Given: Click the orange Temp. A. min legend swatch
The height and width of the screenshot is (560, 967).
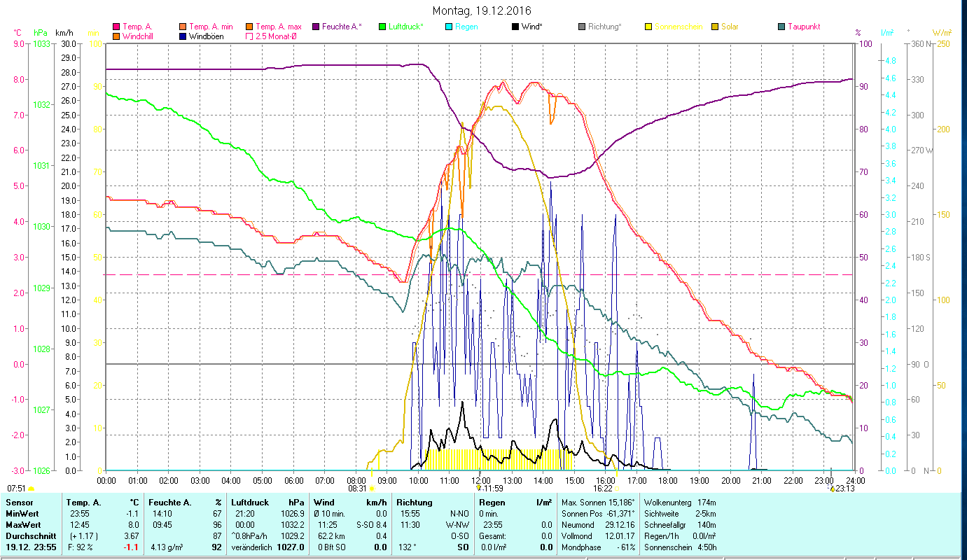Looking at the screenshot, I should [183, 27].
